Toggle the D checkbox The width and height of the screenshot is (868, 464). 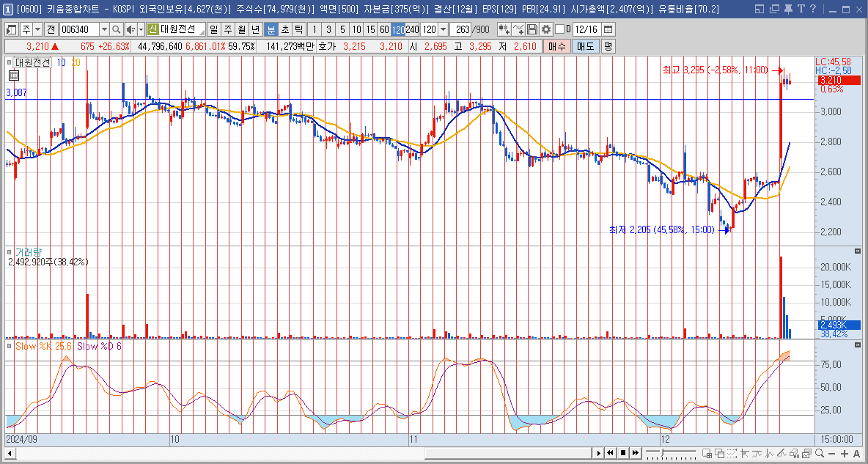tap(559, 29)
